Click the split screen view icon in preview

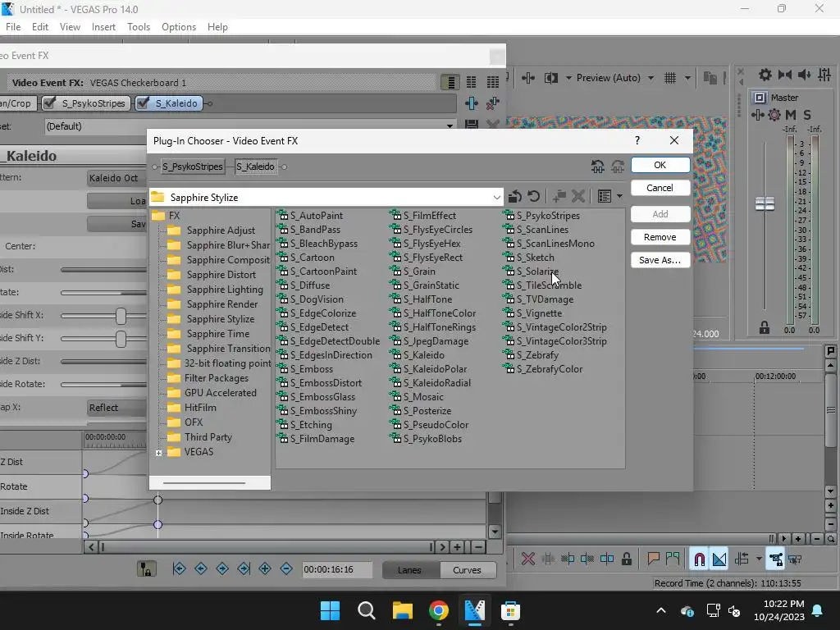click(x=551, y=78)
